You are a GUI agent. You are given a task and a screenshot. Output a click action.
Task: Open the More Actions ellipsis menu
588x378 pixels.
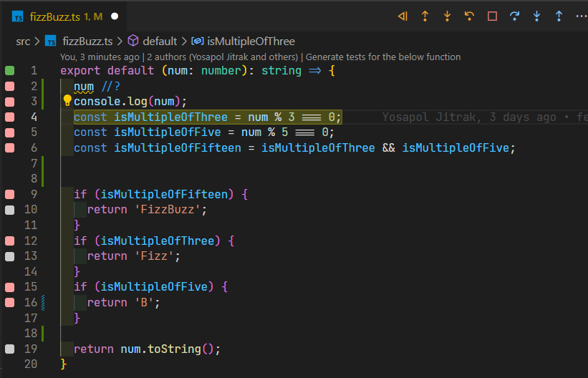580,16
